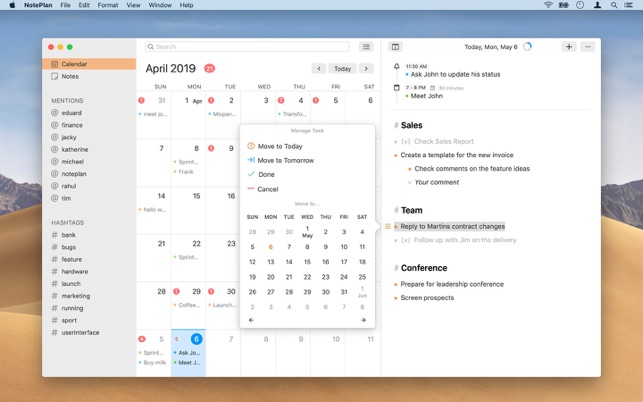Open the selected May 6 day cell
Screen dimensions: 643x402
pyautogui.click(x=188, y=353)
